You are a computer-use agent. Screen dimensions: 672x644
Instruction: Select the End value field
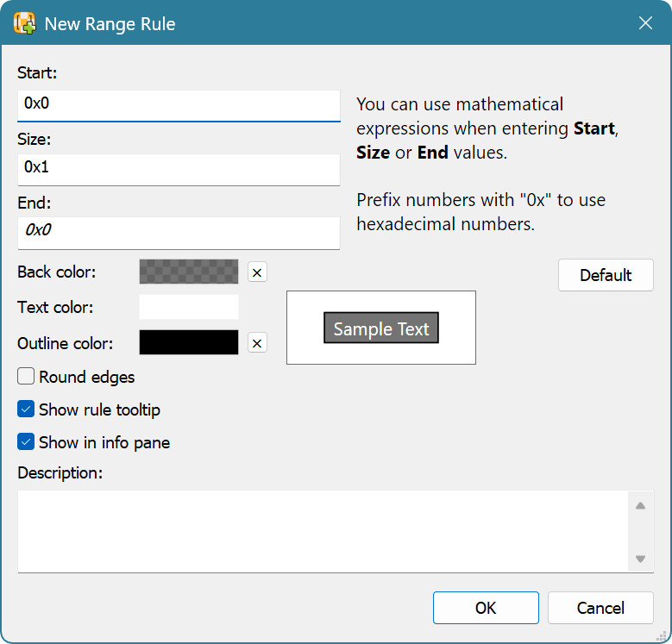point(178,231)
